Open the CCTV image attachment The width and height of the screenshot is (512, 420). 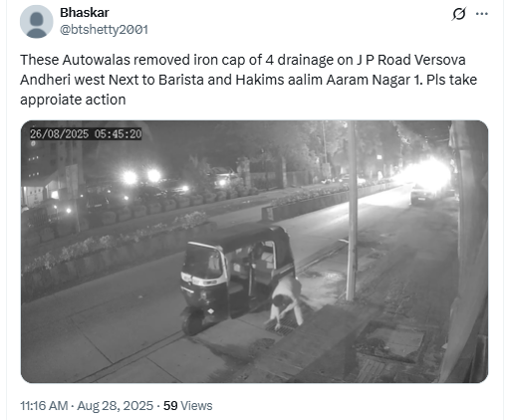(254, 252)
